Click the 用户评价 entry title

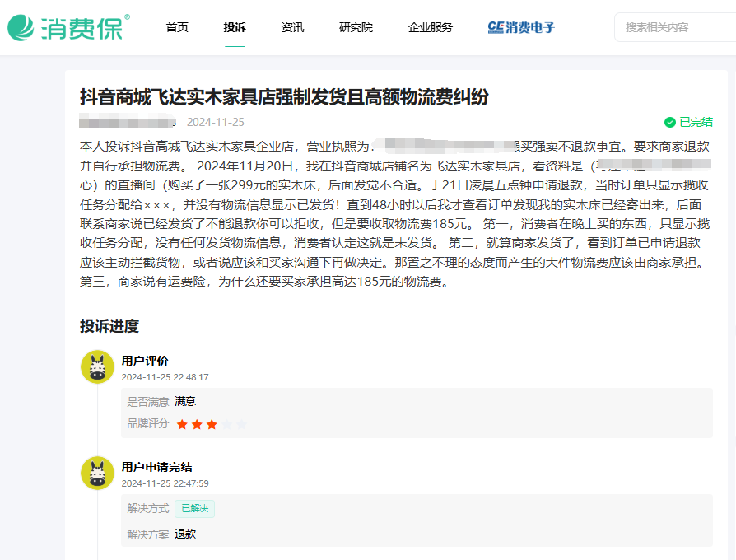point(145,361)
